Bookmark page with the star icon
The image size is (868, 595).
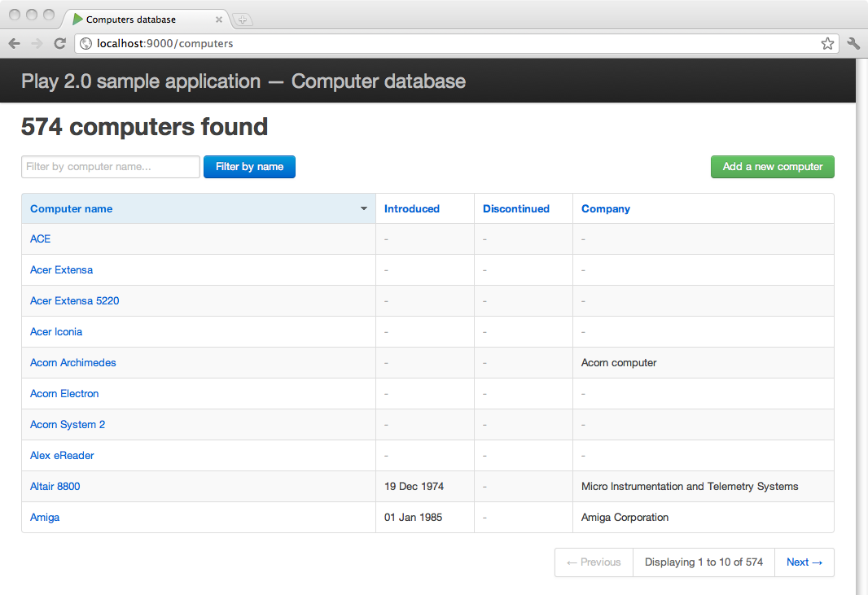click(827, 44)
